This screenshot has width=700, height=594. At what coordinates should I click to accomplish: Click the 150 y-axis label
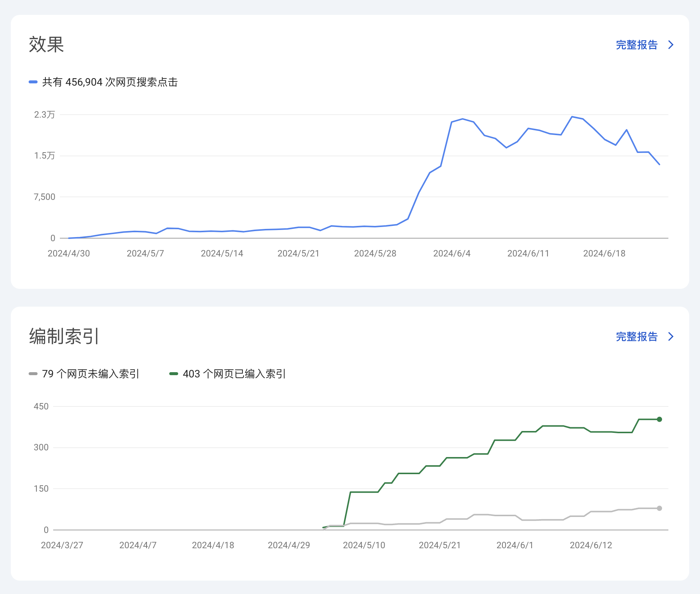[x=41, y=489]
